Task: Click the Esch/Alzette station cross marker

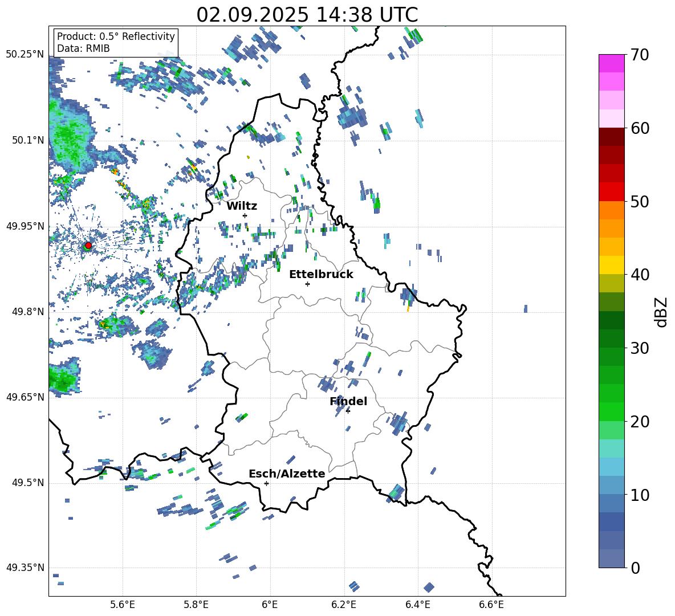Action: 266,483
